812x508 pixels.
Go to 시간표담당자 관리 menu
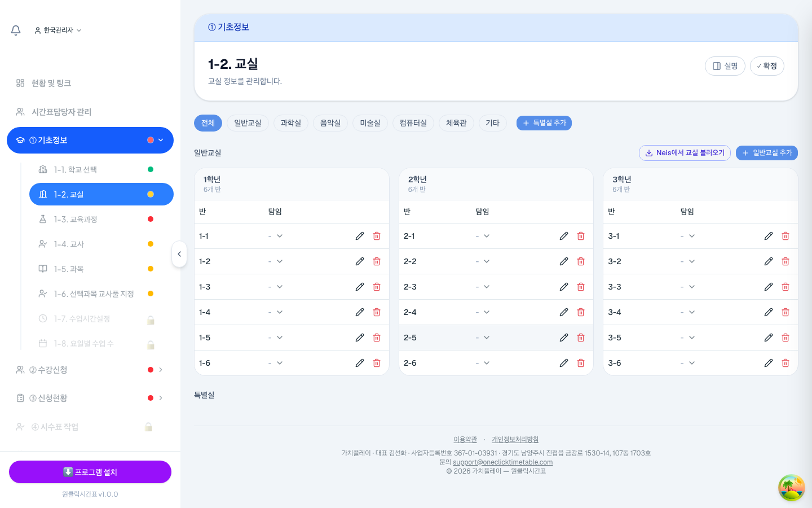tap(90, 112)
